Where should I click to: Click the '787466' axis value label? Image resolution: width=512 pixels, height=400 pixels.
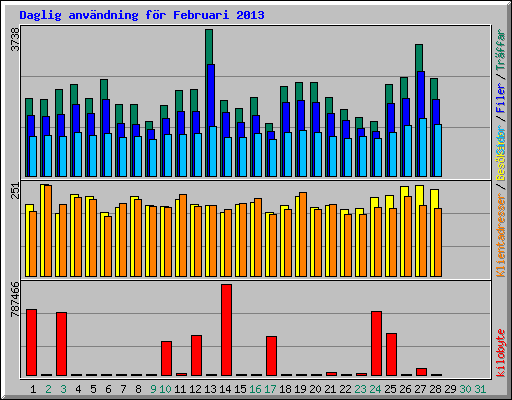pyautogui.click(x=15, y=299)
